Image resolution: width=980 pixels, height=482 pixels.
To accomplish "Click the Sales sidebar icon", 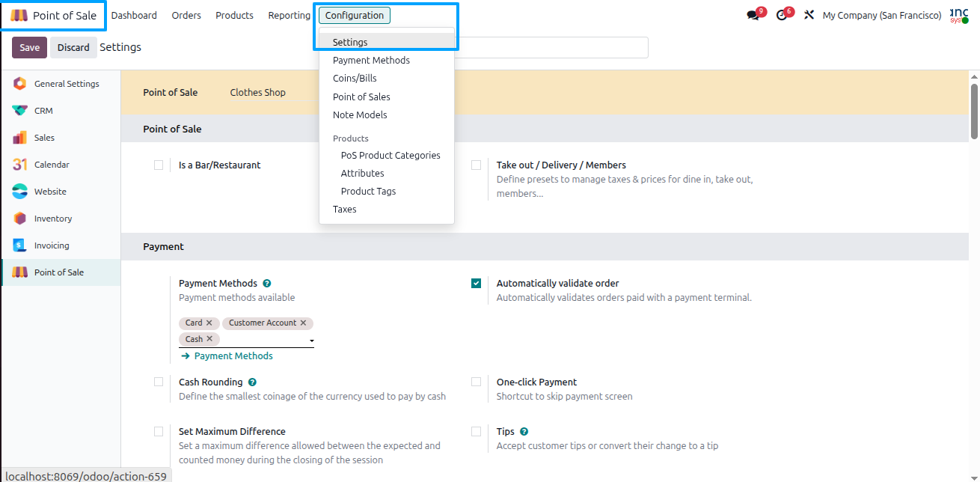I will pyautogui.click(x=20, y=138).
